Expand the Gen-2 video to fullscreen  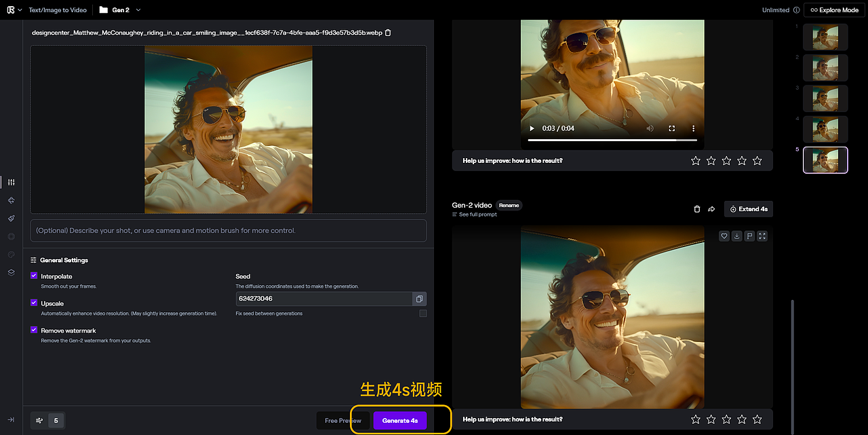[x=762, y=235]
